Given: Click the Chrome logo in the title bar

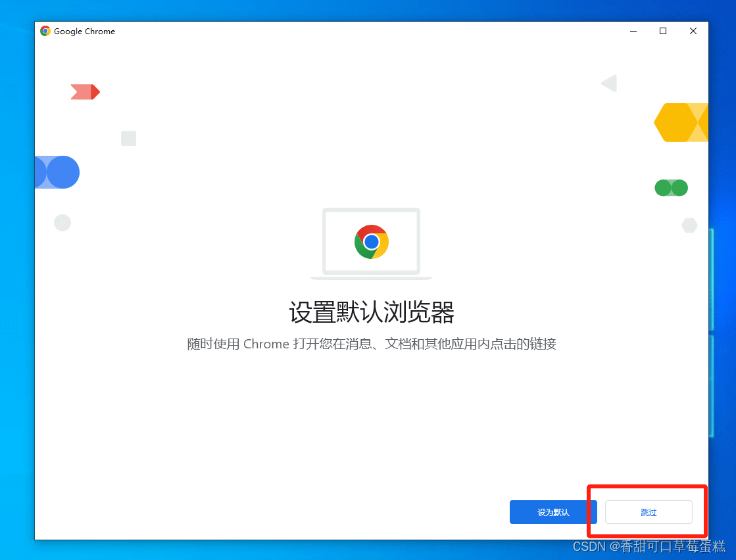Looking at the screenshot, I should (45, 31).
